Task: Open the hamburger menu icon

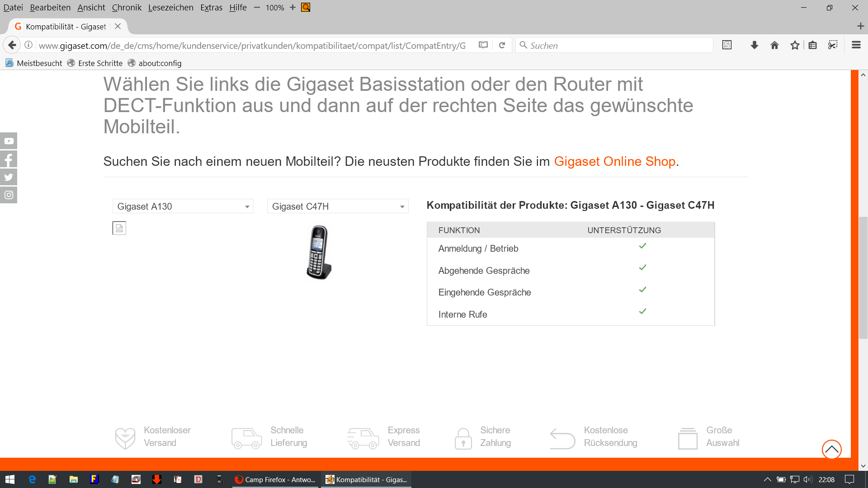Action: point(856,45)
